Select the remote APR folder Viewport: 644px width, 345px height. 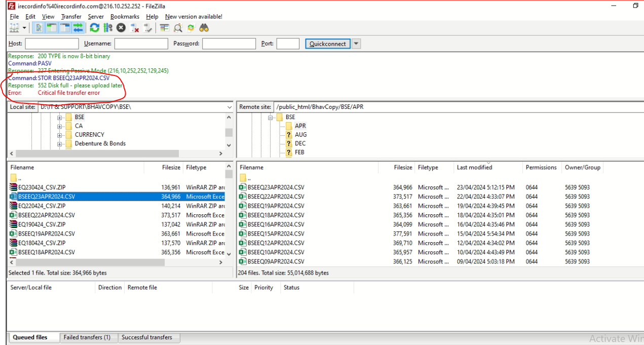(300, 126)
